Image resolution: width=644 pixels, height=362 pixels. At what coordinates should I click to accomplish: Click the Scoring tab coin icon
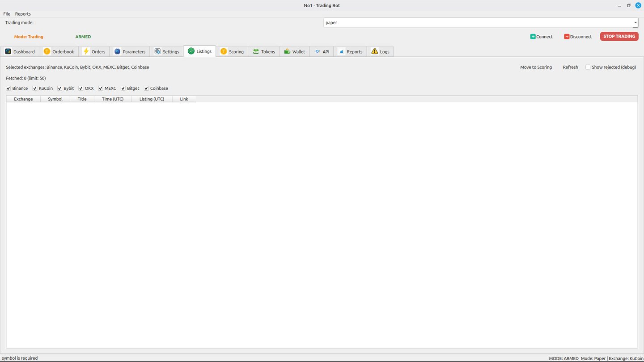click(224, 51)
